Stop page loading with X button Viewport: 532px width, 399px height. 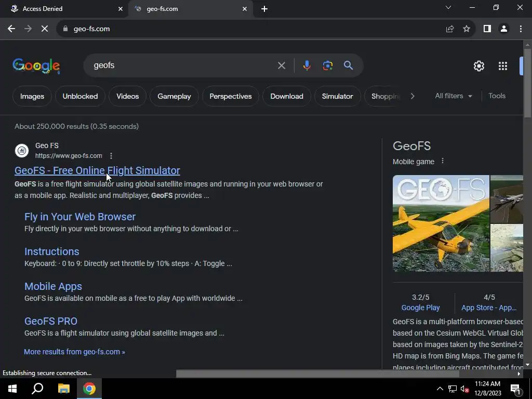(45, 29)
